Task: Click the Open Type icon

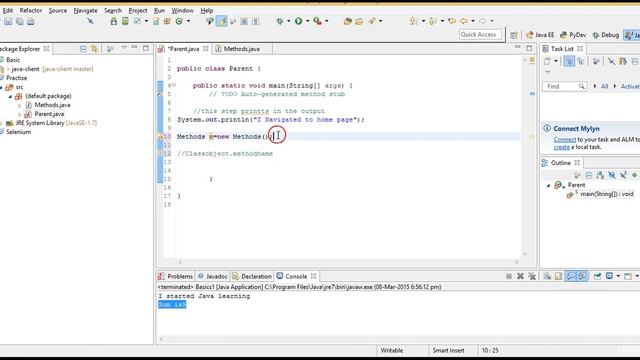Action: pos(347,21)
